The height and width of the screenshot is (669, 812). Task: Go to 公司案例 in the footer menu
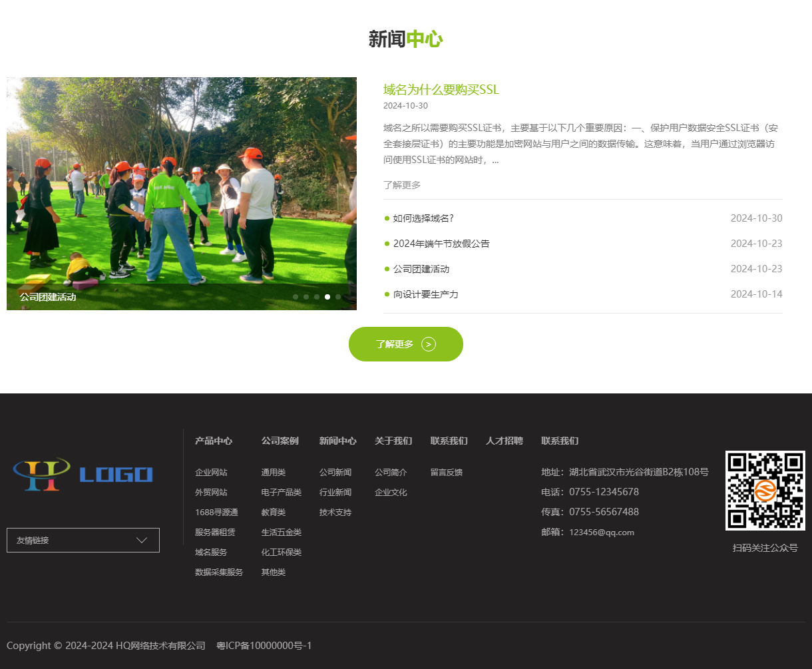pyautogui.click(x=280, y=441)
